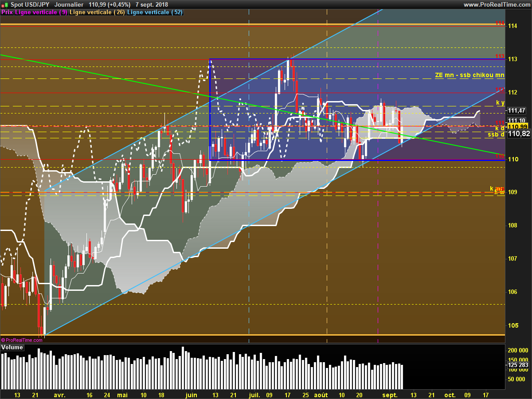Click the 125 283 volume value tag

click(518, 365)
